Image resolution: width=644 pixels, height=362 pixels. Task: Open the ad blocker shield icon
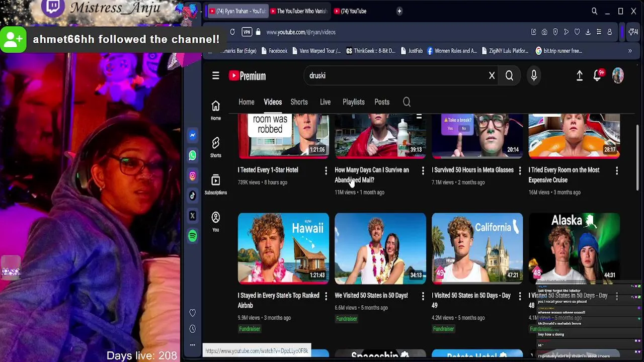click(x=555, y=32)
